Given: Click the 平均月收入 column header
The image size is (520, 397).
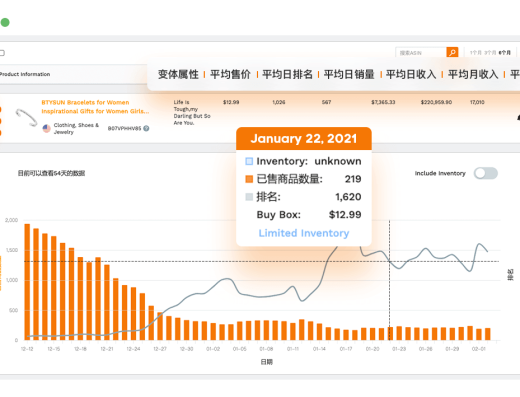Looking at the screenshot, I should point(473,74).
